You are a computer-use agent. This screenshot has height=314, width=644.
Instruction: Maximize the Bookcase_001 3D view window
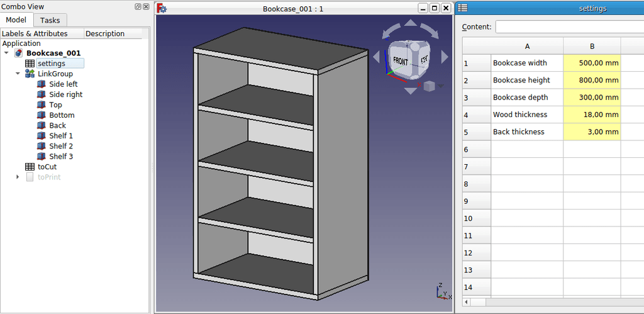click(x=435, y=8)
